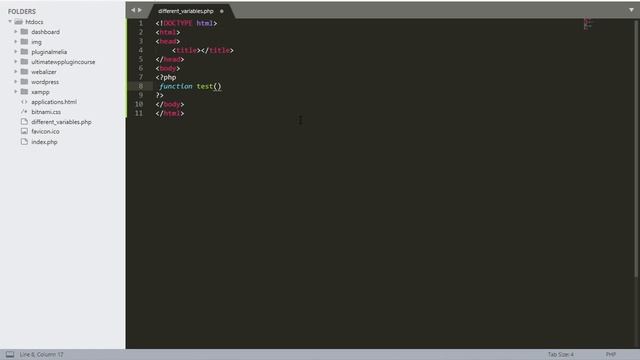
Task: Click the vertical scrollbar of the editor
Action: [x=636, y=149]
